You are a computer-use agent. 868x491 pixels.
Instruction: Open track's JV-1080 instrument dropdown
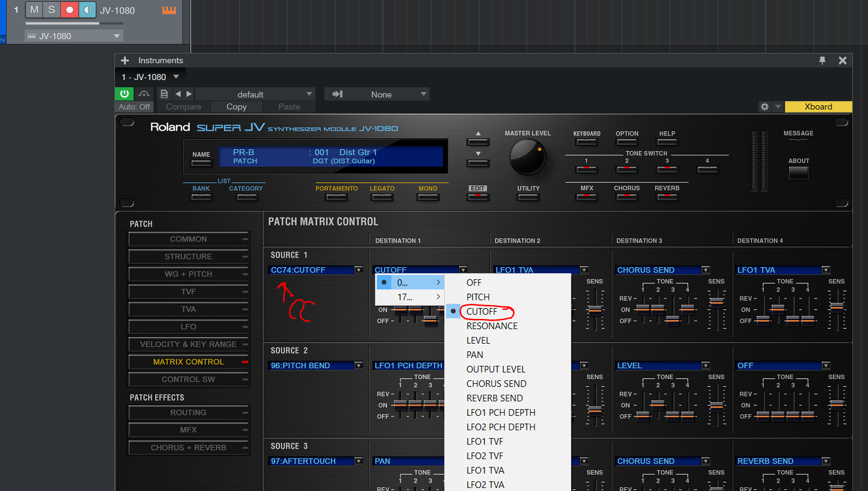[74, 36]
